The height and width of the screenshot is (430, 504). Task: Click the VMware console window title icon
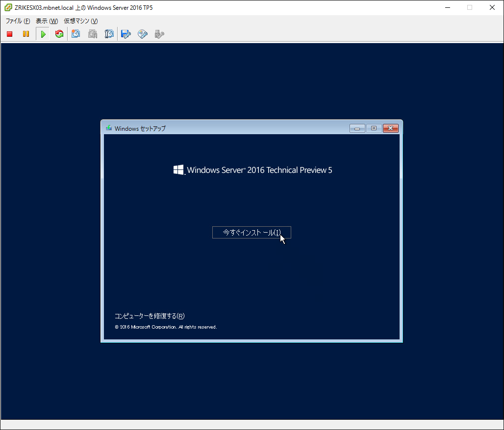coord(8,7)
